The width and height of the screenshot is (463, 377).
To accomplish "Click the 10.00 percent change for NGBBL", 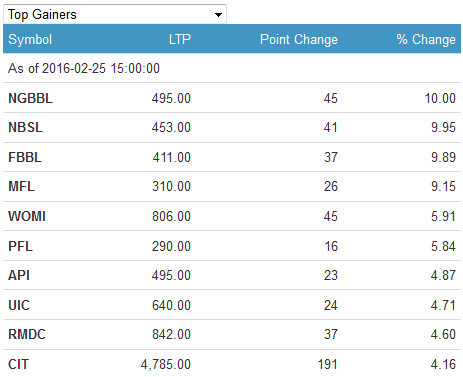I will [x=440, y=98].
